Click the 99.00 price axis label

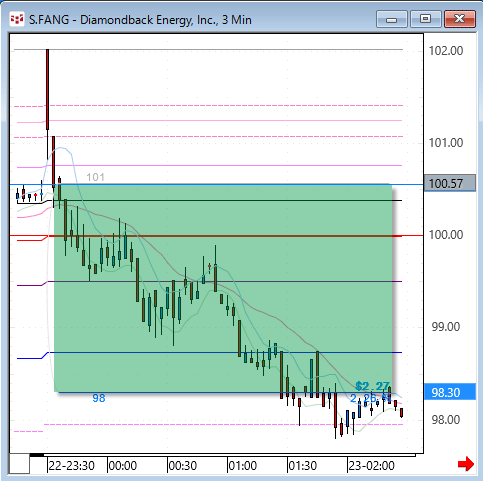(446, 327)
